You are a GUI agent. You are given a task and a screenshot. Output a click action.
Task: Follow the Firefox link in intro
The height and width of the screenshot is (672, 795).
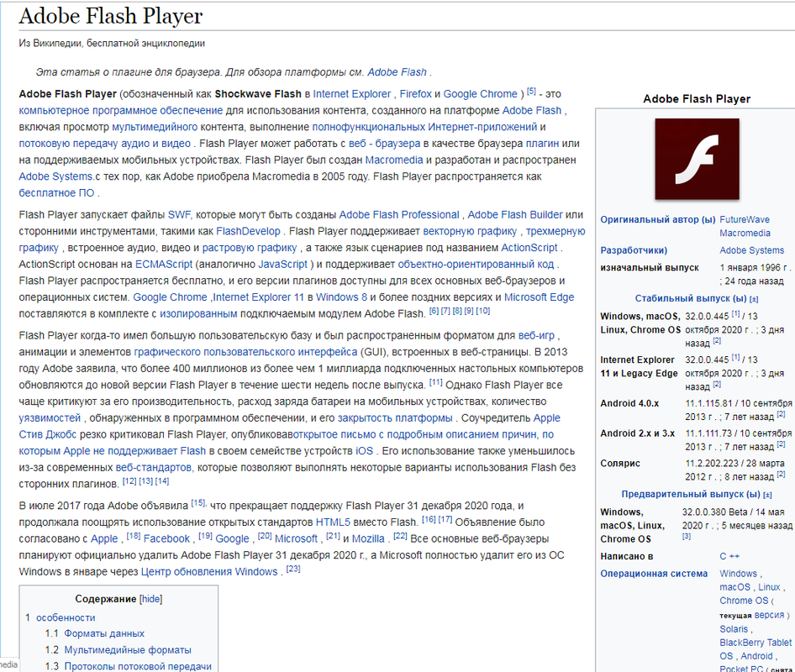click(416, 94)
